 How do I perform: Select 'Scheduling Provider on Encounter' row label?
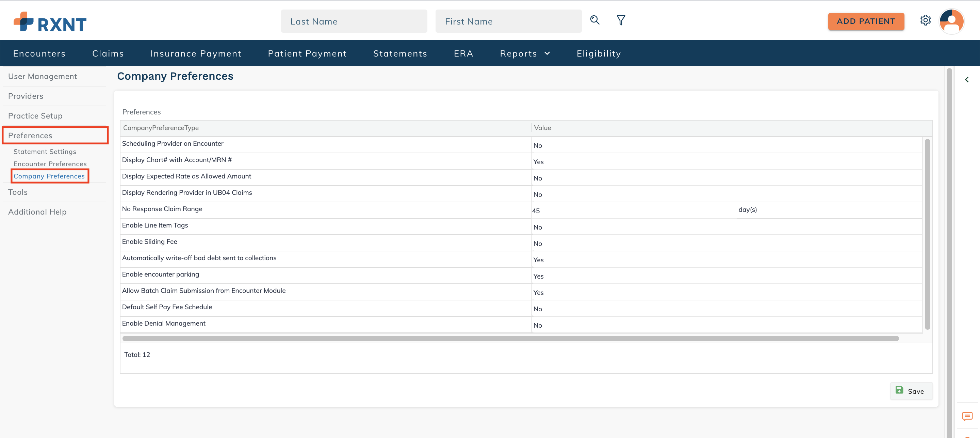coord(172,144)
